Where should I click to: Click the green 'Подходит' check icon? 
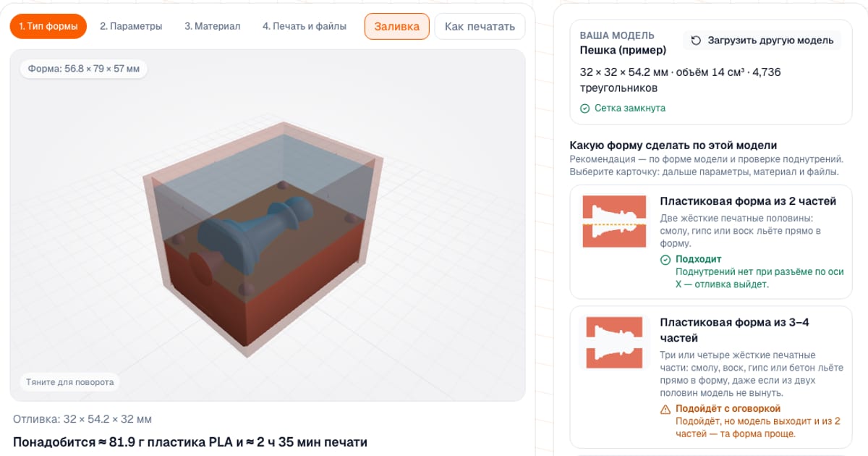pos(665,259)
